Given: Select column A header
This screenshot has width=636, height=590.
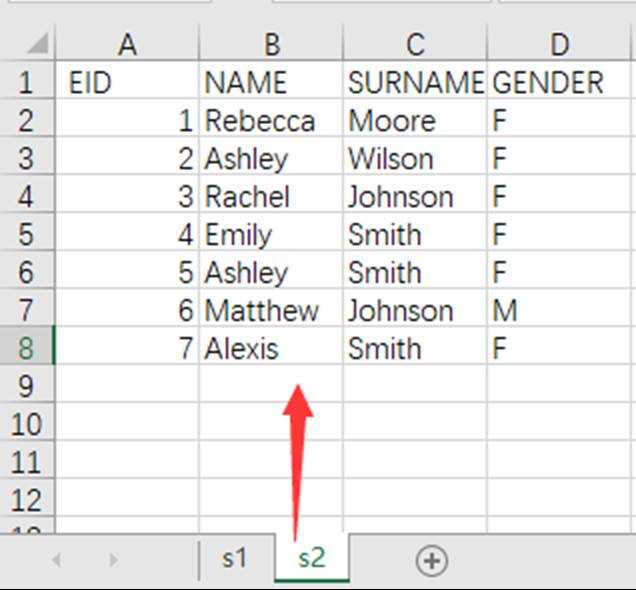Looking at the screenshot, I should coord(127,43).
